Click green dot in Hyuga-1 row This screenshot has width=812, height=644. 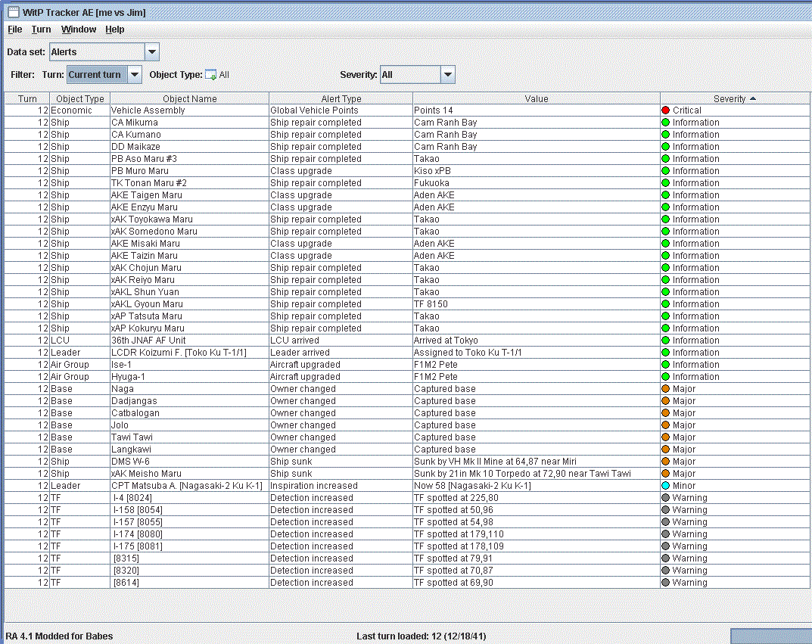(666, 376)
